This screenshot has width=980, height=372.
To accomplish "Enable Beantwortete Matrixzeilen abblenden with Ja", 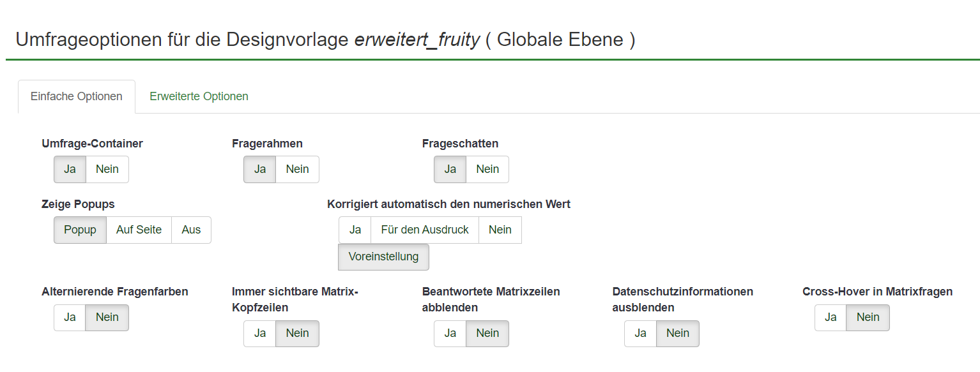I will [450, 333].
